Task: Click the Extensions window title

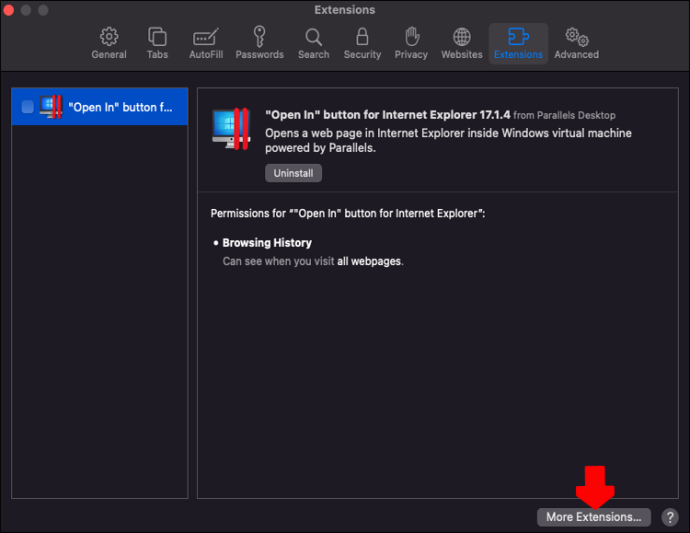Action: coord(345,10)
